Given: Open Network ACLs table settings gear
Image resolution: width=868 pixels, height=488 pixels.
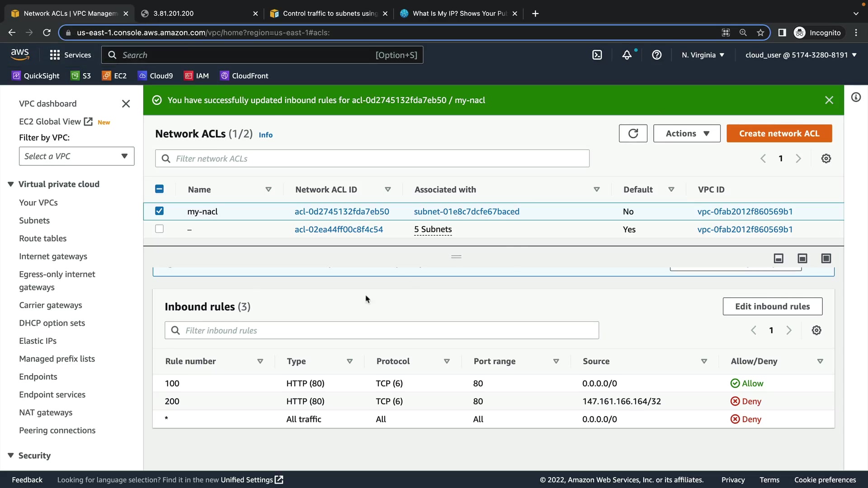Looking at the screenshot, I should 826,159.
